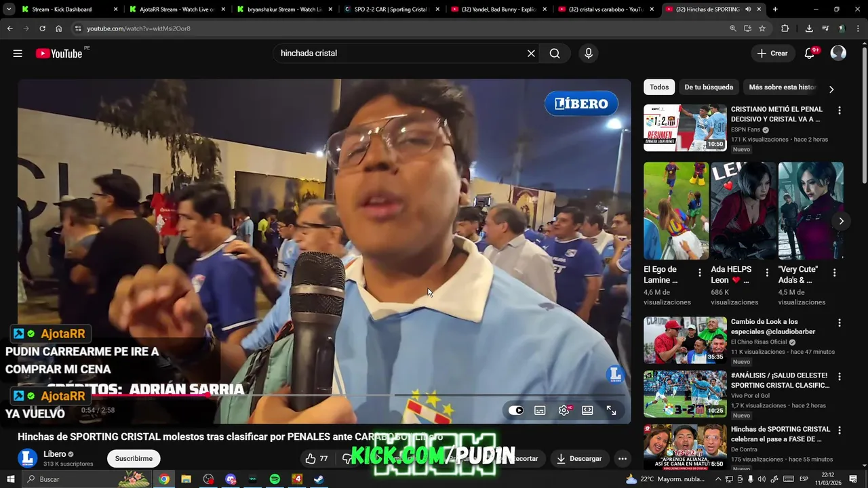Select the De tu búsqueda chip
Screen dimensions: 868x488
pos(709,87)
